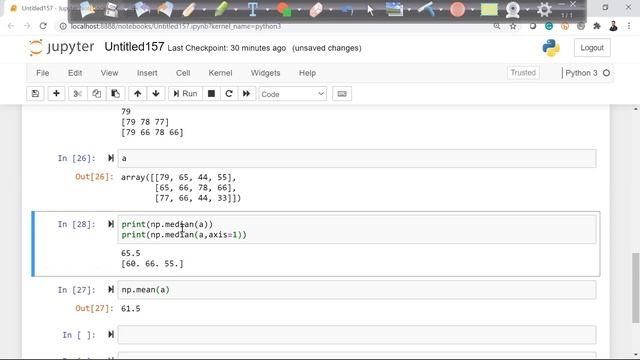Select the text T tool

253,9
